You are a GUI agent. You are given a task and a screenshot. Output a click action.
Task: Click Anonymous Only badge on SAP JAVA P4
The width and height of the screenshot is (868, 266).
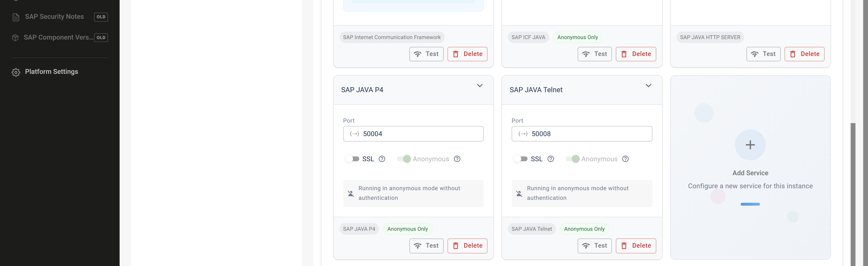click(407, 229)
